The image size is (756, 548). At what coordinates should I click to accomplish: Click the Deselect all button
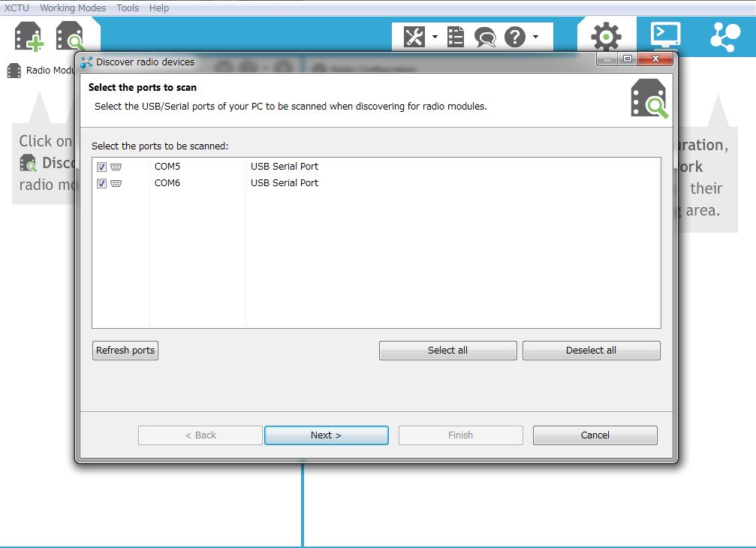click(591, 351)
